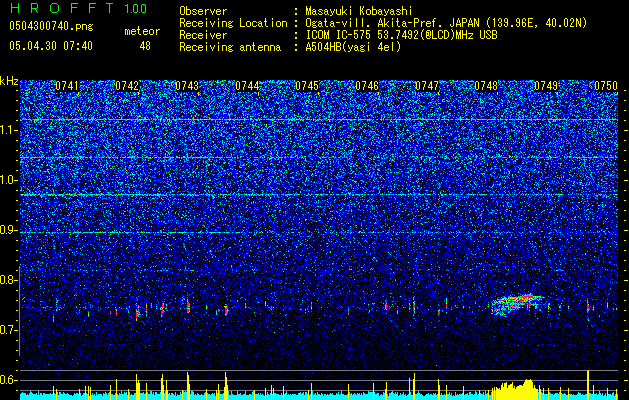Click the 0746 time marker
Image resolution: width=629 pixels, height=400 pixels.
coord(367,86)
